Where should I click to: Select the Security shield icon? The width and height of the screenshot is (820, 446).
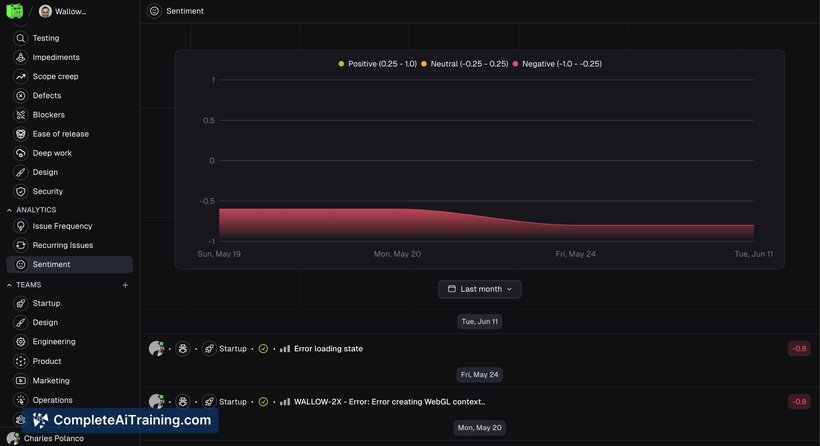tap(20, 191)
